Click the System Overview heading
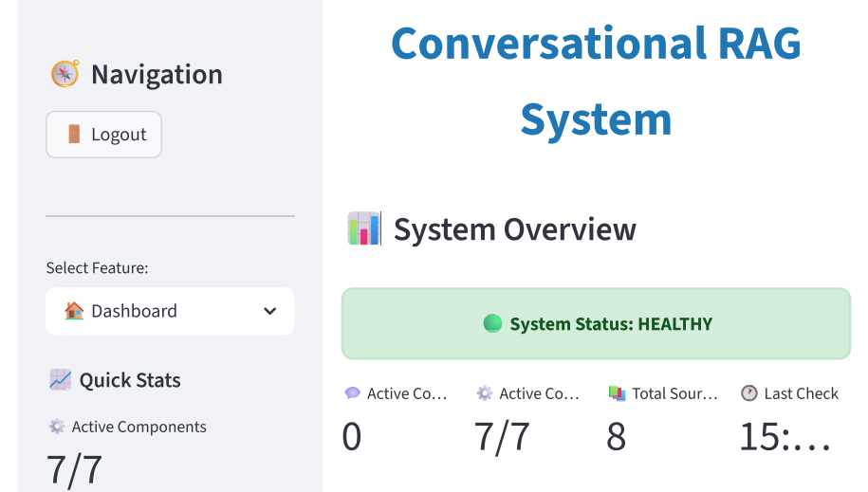The image size is (868, 492). tap(514, 229)
